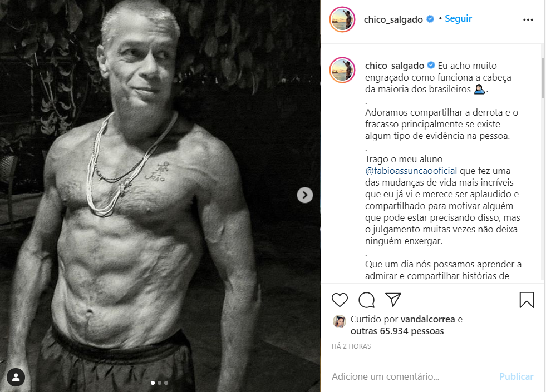Select the second carousel dot indicator
Viewport: 546px width, 392px height.
(160, 383)
